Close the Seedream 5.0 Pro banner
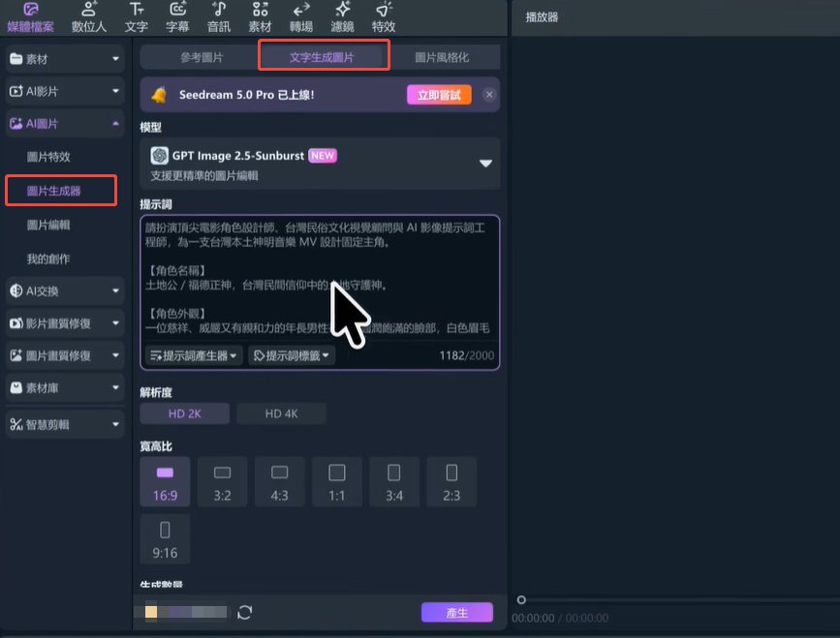 488,95
